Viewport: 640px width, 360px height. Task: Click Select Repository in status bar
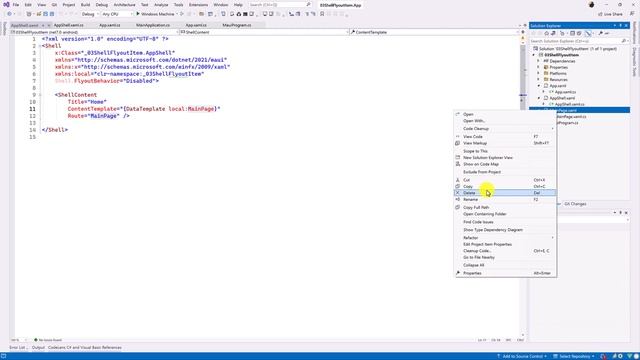click(573, 357)
